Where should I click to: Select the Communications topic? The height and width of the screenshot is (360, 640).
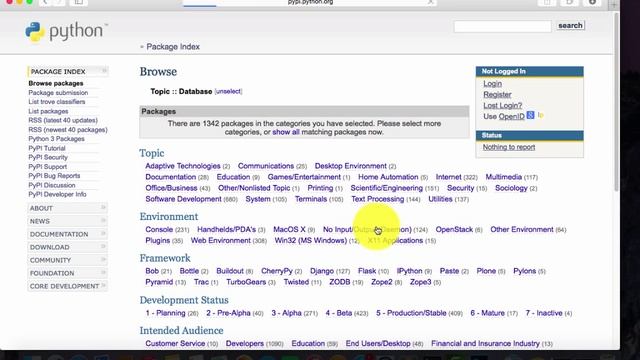tap(266, 166)
